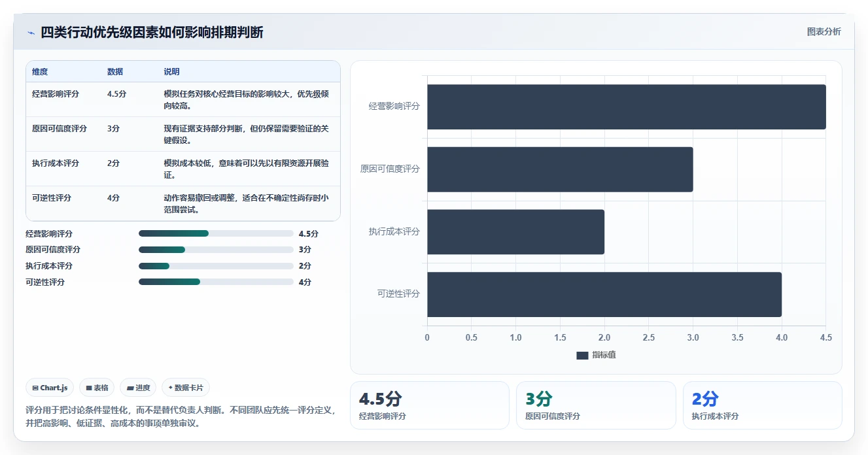Click the 数据 column header

[x=115, y=72]
